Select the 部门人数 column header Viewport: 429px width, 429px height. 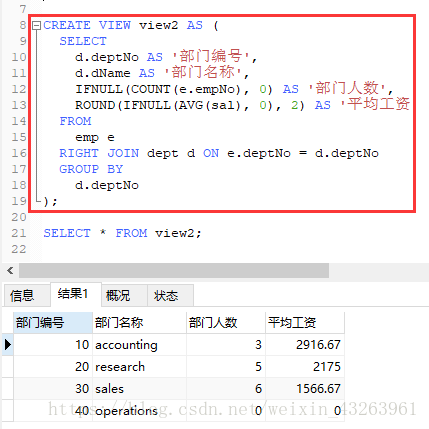(226, 323)
